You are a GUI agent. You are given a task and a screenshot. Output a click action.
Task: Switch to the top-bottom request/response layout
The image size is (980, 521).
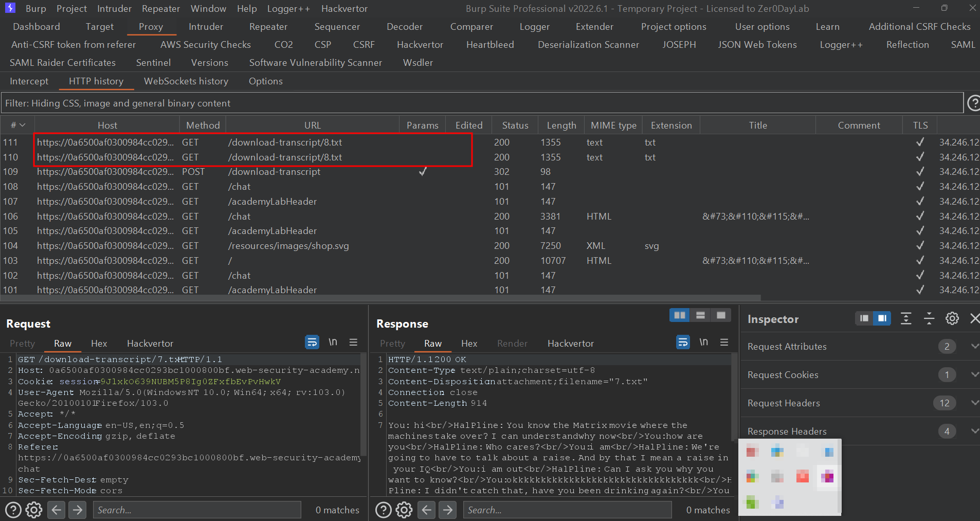[700, 315]
